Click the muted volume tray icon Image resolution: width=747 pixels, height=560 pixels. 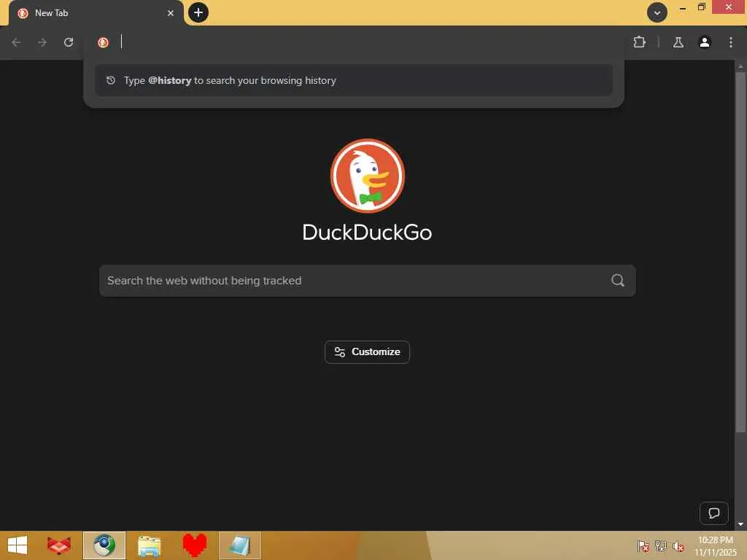(678, 546)
